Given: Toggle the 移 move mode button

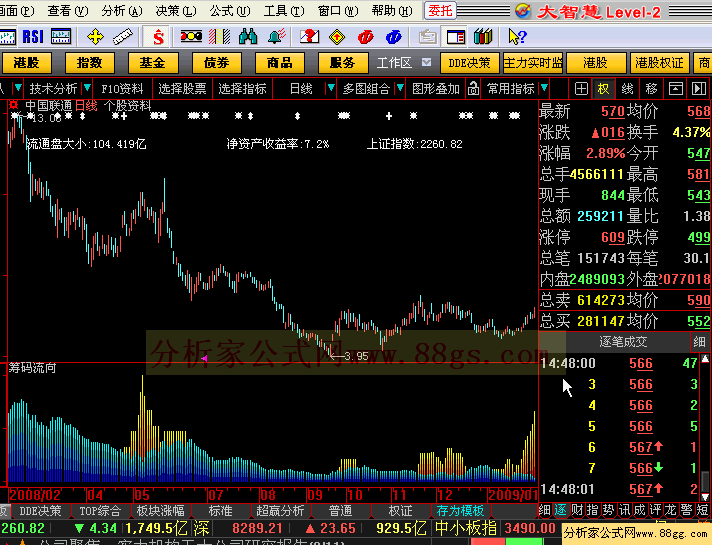Looking at the screenshot, I should (x=651, y=89).
